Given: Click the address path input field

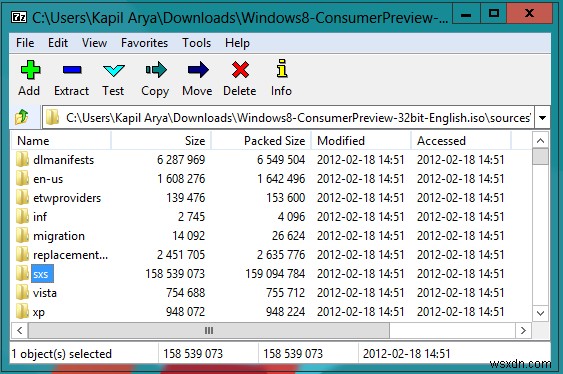Looking at the screenshot, I should (288, 117).
